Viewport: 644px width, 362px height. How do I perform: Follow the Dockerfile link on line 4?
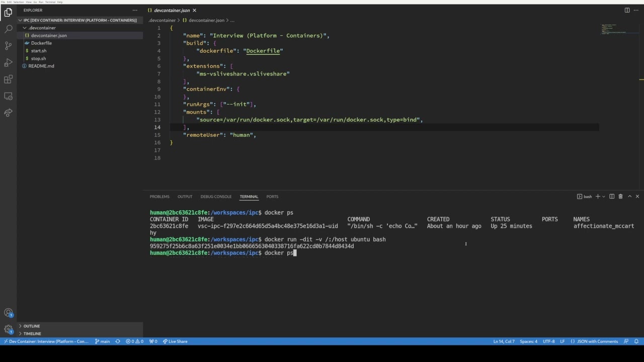263,51
